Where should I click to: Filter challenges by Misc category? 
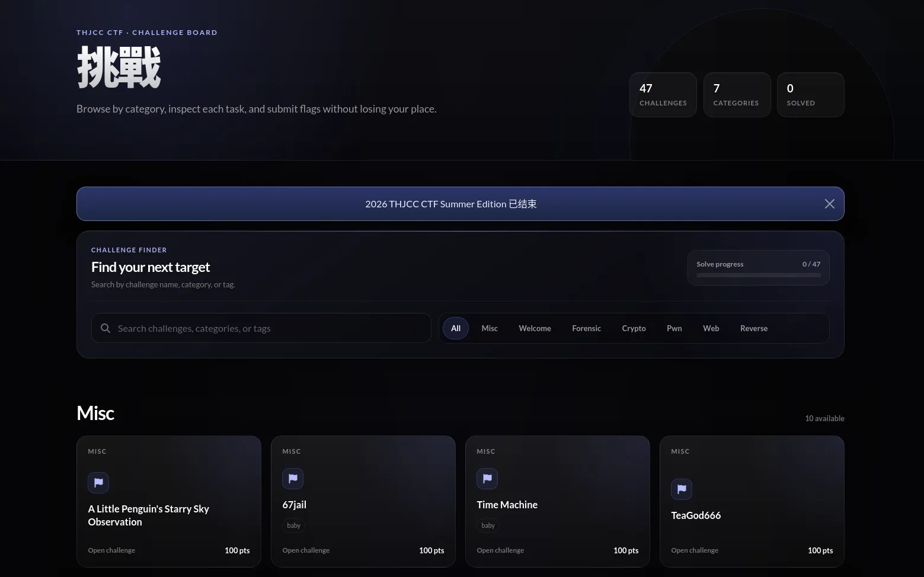pyautogui.click(x=490, y=328)
